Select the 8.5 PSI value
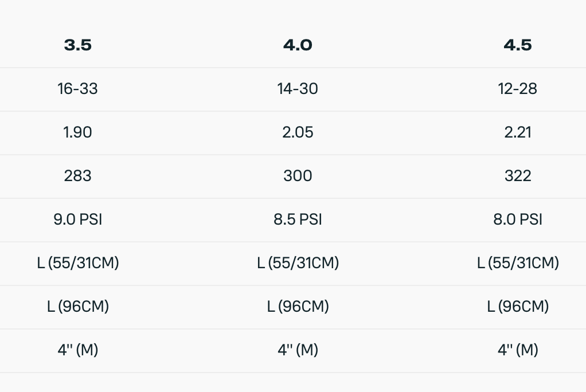The width and height of the screenshot is (586, 392). [x=298, y=219]
